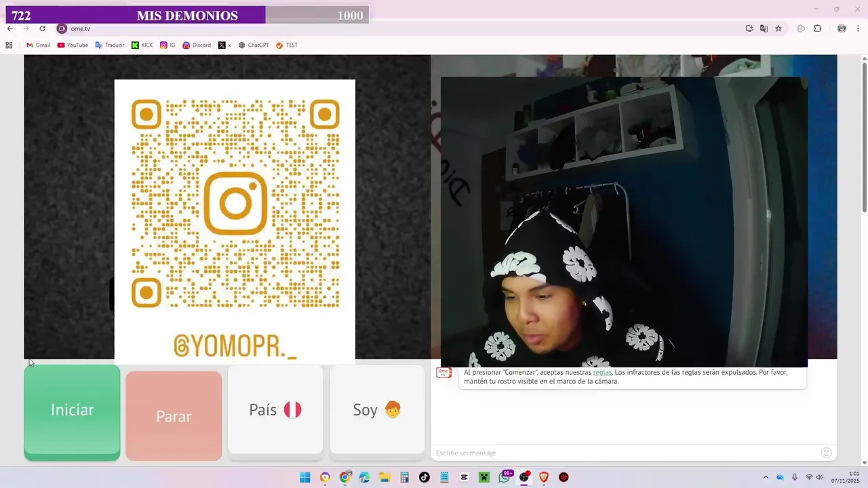Open the apps grid in the bookmarks bar

(9, 45)
